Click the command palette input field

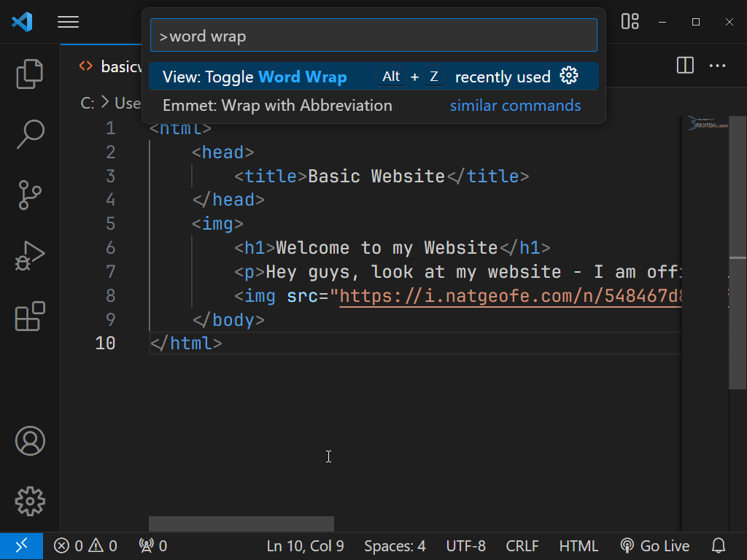pos(373,36)
